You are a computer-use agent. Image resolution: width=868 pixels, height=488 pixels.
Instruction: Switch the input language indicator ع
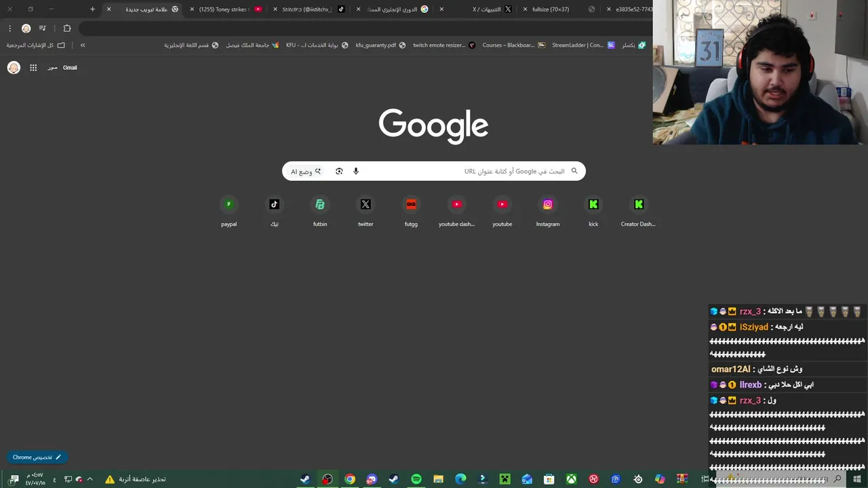(55, 479)
